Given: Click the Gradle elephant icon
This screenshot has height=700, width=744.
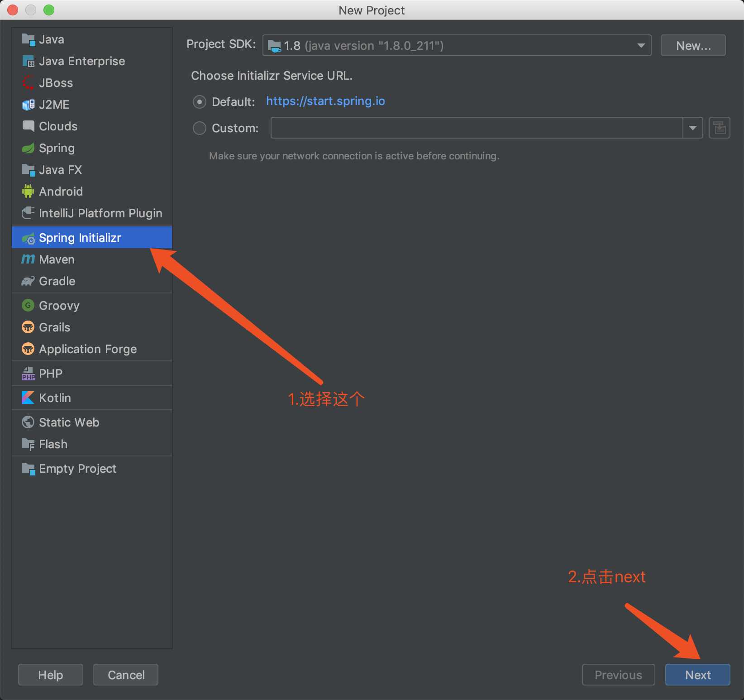Looking at the screenshot, I should pyautogui.click(x=28, y=281).
